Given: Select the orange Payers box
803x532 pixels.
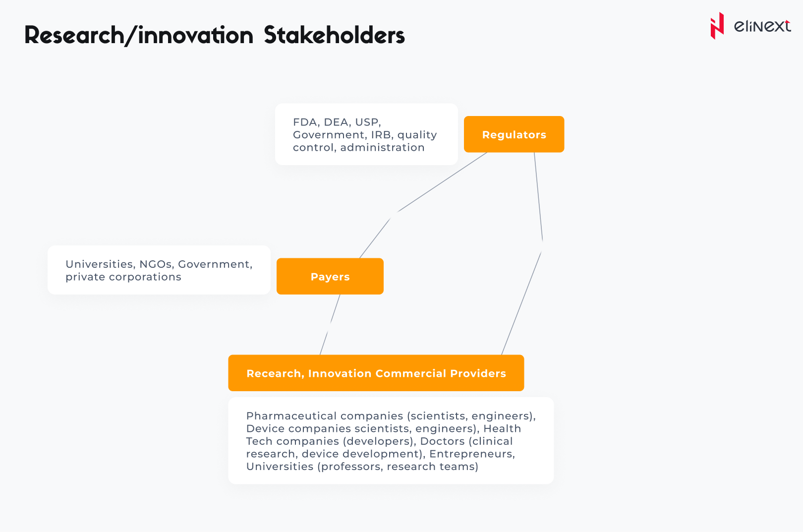Looking at the screenshot, I should (x=330, y=277).
